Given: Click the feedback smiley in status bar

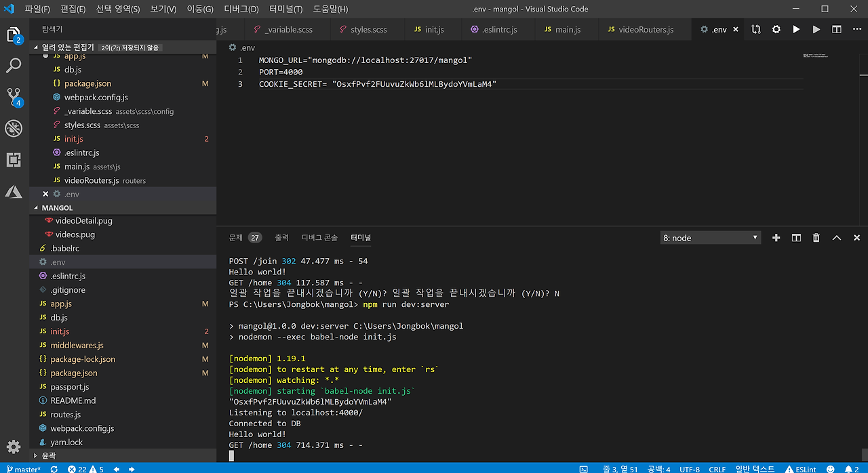Looking at the screenshot, I should [831, 468].
